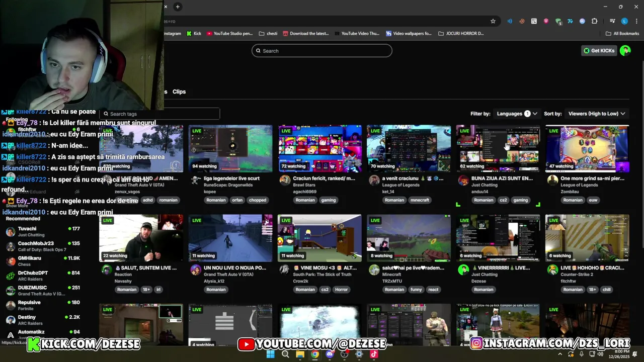Switch to the Clips tab
Viewport: 644px width, 362px height.
tap(179, 92)
